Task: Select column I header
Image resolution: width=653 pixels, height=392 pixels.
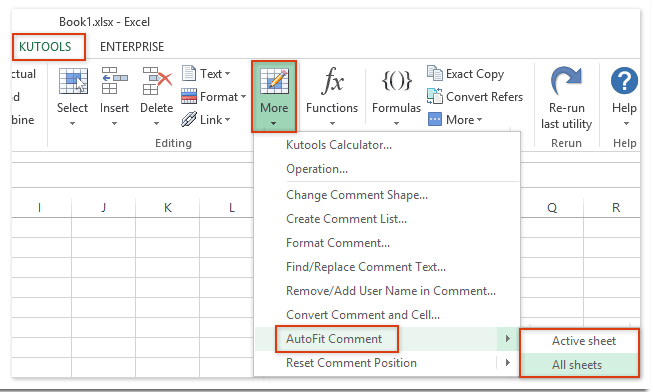Action: click(x=40, y=207)
